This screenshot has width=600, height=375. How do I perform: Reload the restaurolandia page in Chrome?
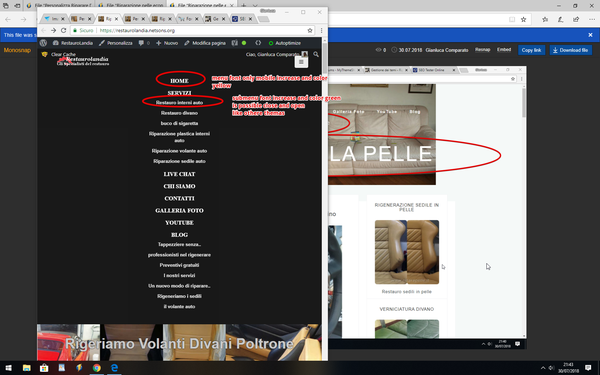pyautogui.click(x=64, y=30)
